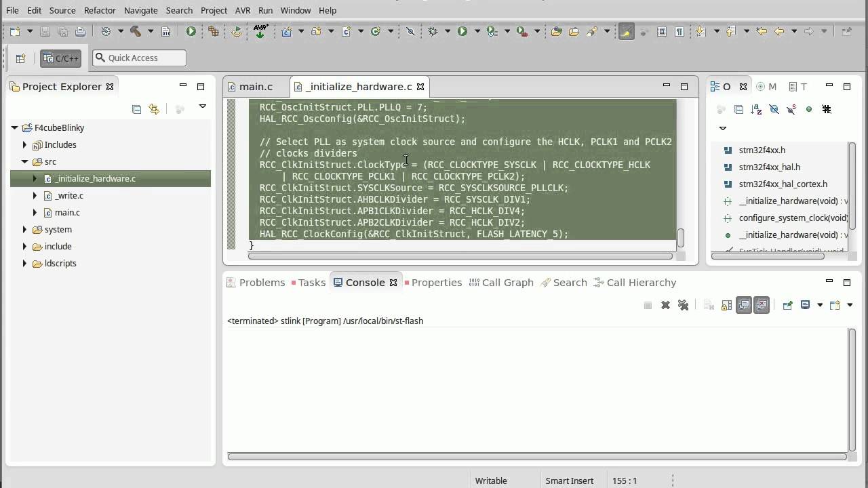
Task: Click the editor vertical scrollbar thumb
Action: click(681, 239)
